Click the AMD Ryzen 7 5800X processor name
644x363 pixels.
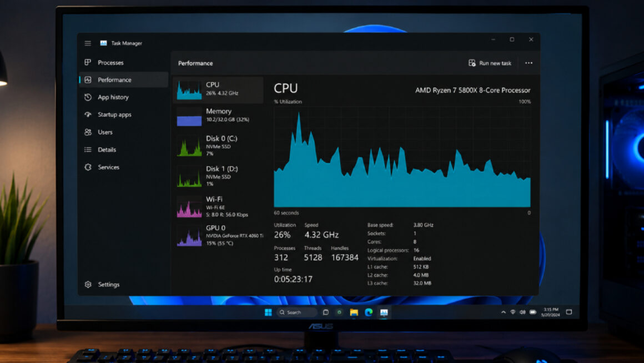pos(473,91)
